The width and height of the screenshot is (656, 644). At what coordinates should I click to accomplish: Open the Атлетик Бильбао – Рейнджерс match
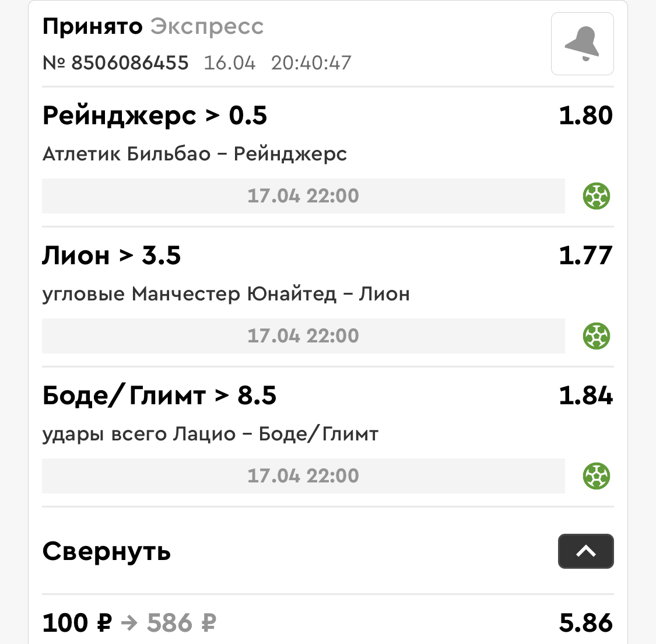pos(195,154)
